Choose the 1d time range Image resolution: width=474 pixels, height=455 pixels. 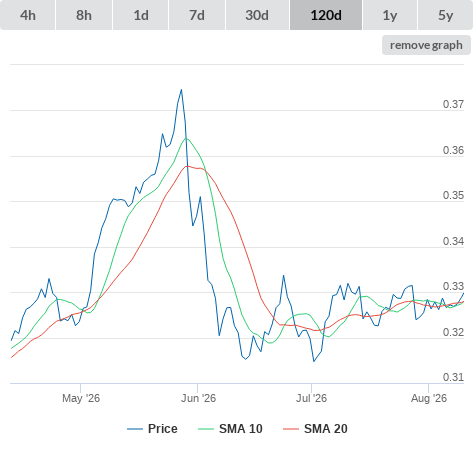point(141,15)
